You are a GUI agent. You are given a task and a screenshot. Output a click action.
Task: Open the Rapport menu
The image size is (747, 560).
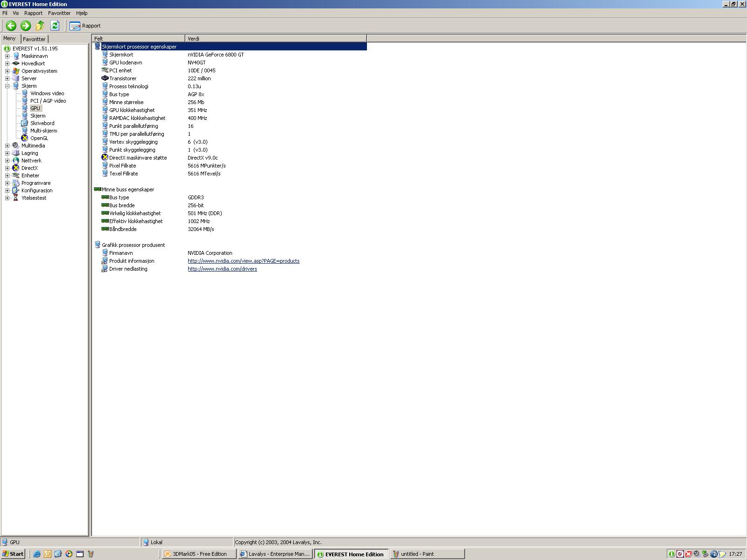tap(33, 13)
